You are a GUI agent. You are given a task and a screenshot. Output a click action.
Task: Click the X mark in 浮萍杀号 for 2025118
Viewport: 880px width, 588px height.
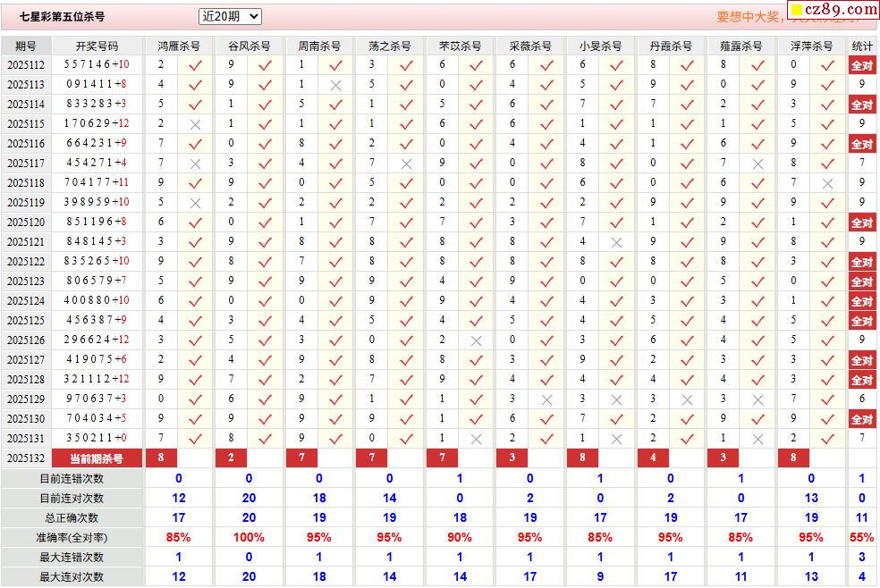click(x=827, y=183)
